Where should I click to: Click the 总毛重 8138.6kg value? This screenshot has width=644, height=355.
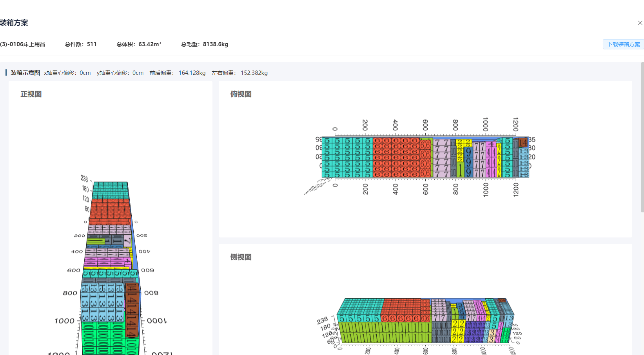pyautogui.click(x=205, y=44)
